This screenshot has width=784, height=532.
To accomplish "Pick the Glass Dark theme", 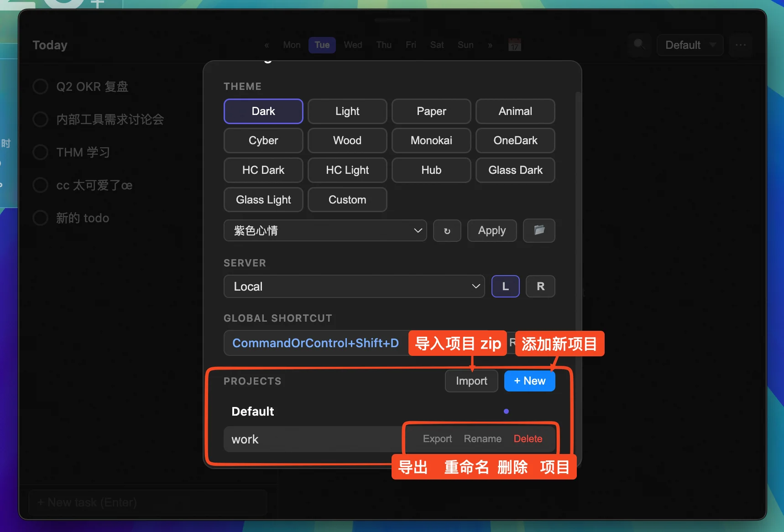I will 515,170.
